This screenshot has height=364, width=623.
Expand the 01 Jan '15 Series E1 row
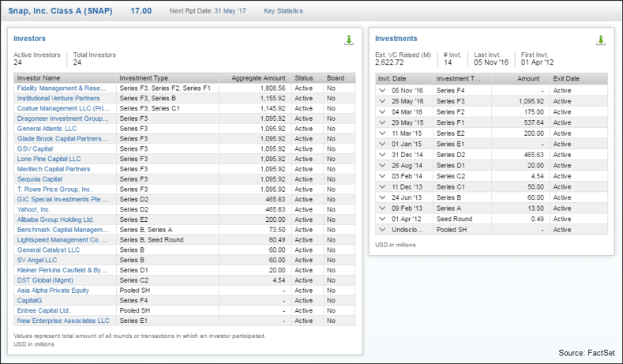pos(382,144)
